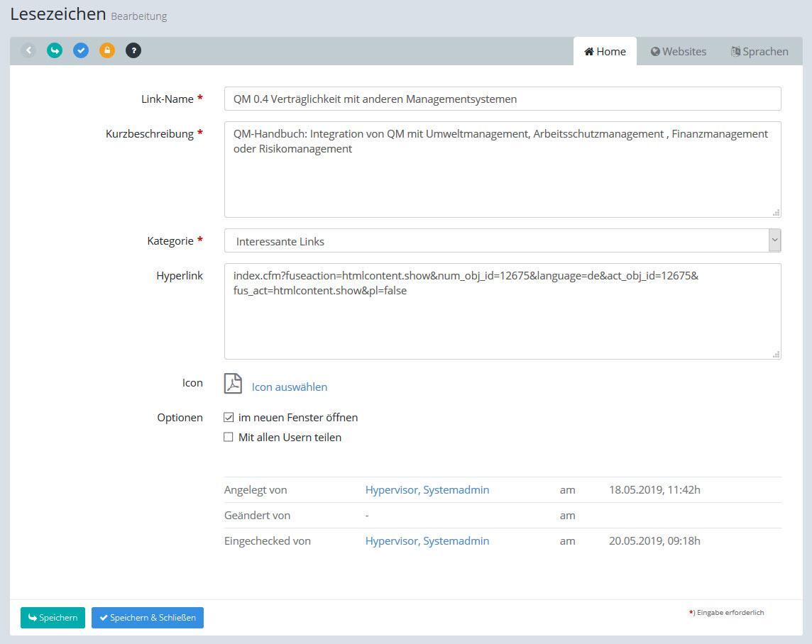
Task: Click the PDF document icon preview
Action: (234, 384)
